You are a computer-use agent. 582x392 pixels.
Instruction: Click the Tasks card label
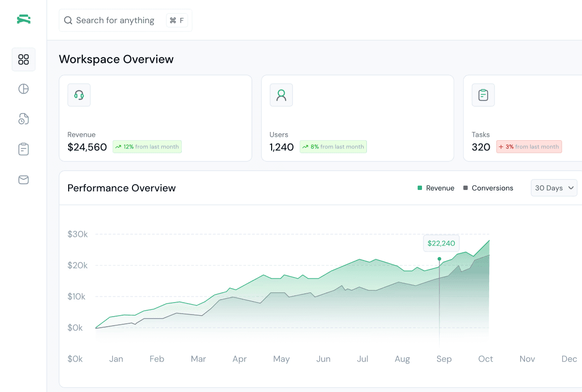click(480, 135)
